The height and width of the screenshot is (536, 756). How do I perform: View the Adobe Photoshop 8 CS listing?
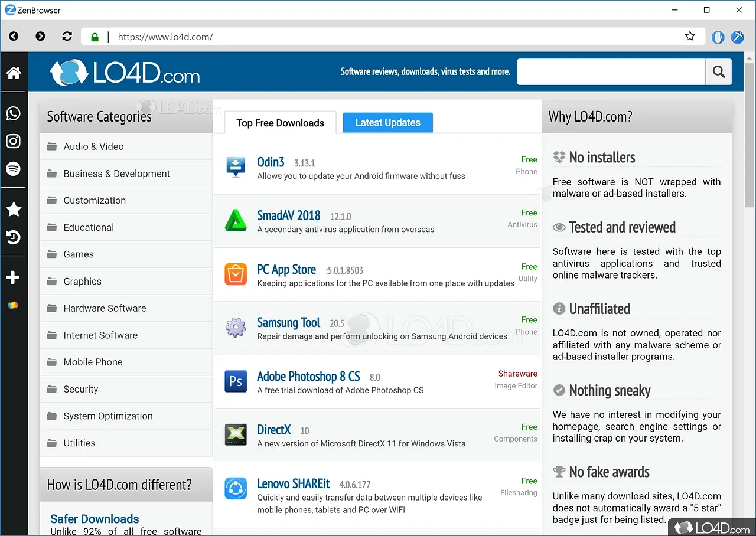[x=308, y=376]
